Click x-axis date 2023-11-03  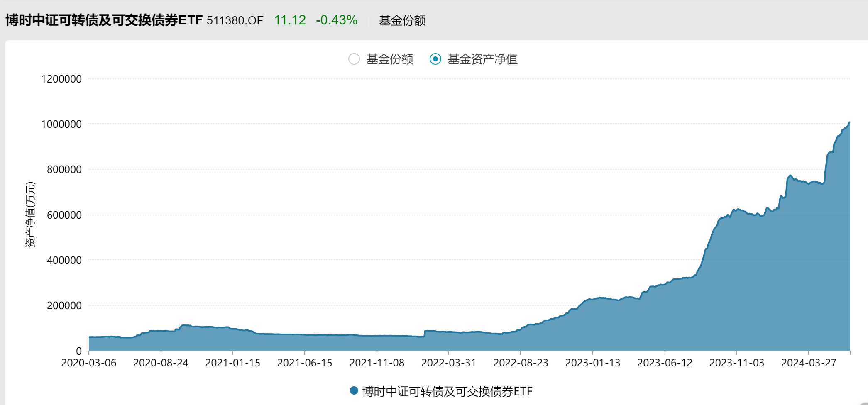[737, 363]
